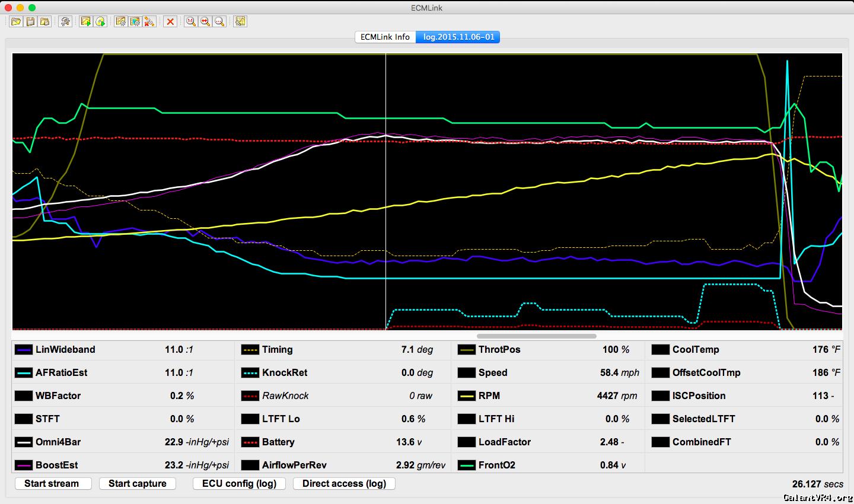Viewport: 854px width, 504px height.
Task: Open preferences with the wrench tools icon
Action: (65, 21)
